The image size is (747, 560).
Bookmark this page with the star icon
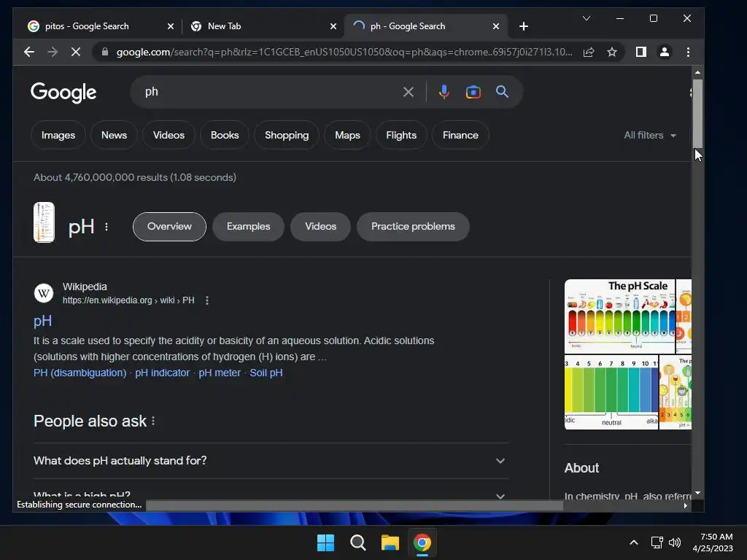point(612,52)
